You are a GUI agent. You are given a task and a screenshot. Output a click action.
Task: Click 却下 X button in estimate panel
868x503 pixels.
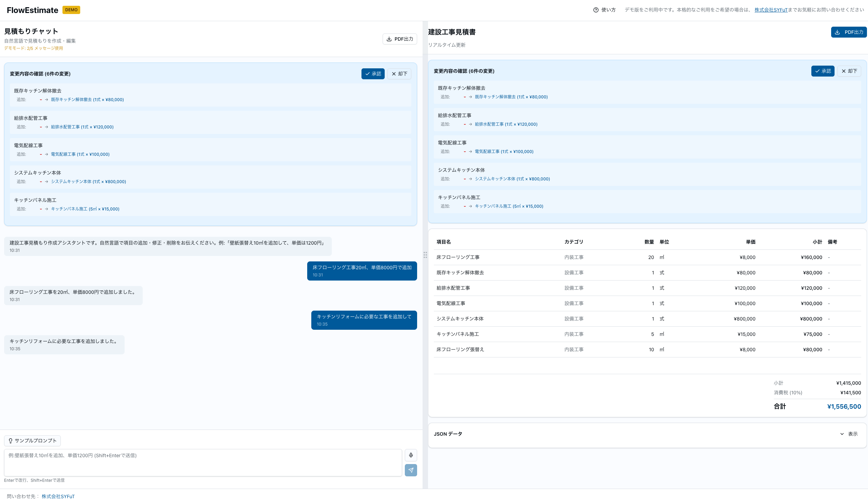[849, 71]
